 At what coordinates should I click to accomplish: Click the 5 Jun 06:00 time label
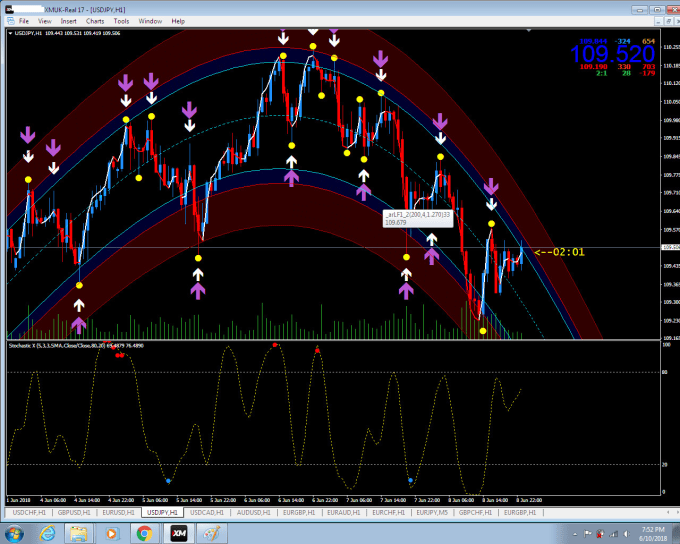pyautogui.click(x=155, y=500)
